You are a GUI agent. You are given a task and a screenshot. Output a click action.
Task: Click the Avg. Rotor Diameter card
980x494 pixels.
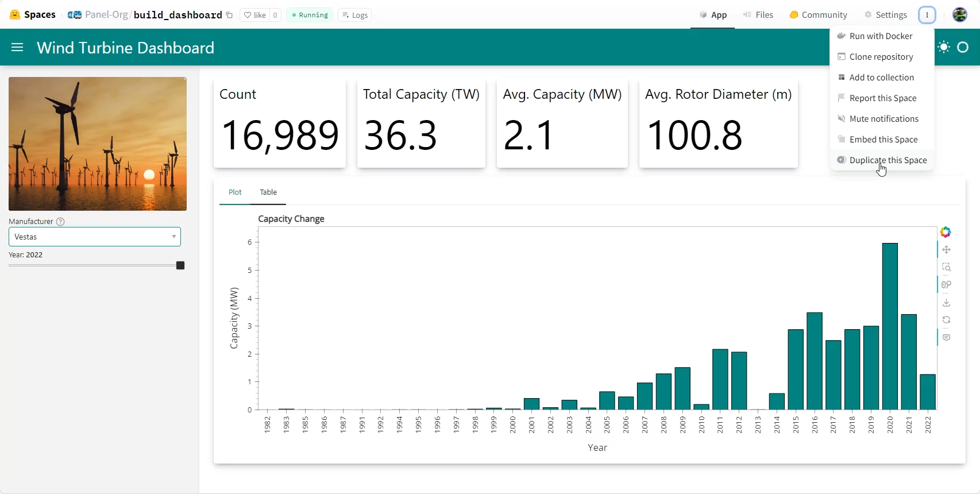point(719,123)
